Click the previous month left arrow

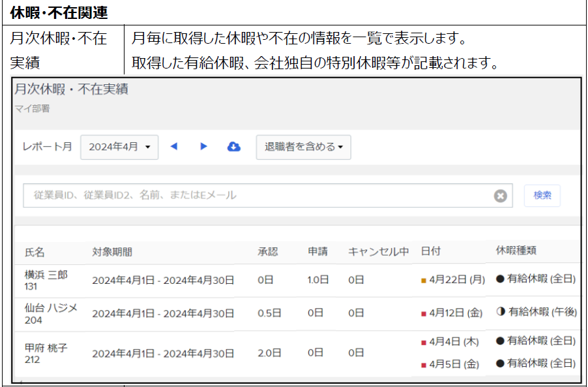(173, 147)
